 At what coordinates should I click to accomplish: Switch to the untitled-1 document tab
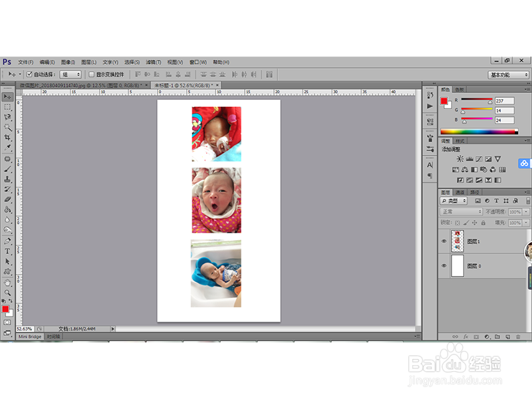coord(186,85)
